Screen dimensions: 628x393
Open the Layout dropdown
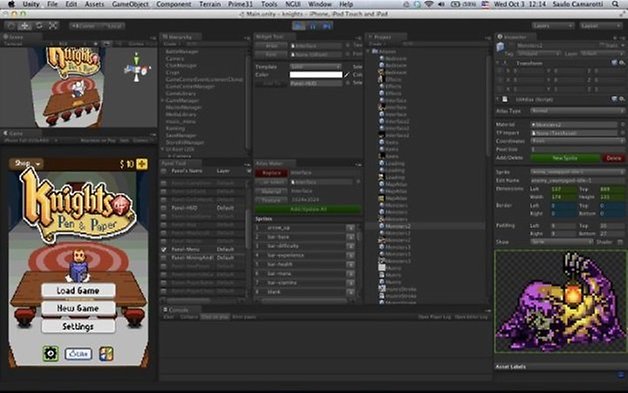[x=601, y=26]
